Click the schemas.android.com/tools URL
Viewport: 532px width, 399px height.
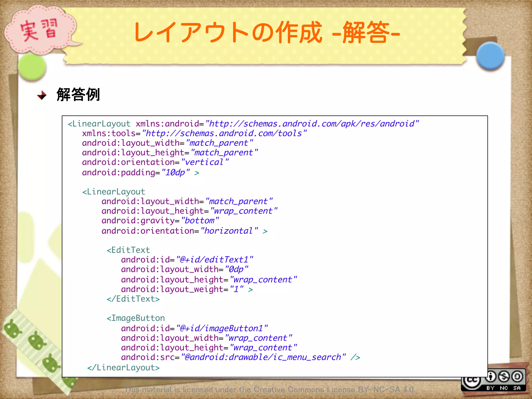[x=224, y=133]
